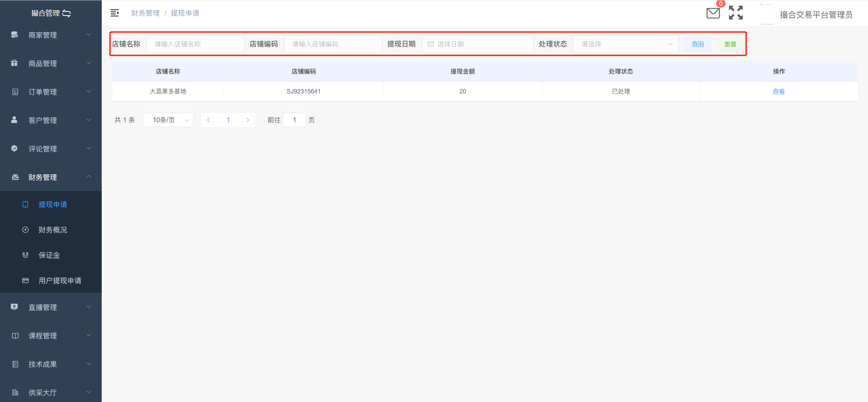The width and height of the screenshot is (868, 402).
Task: Click the 大荔果多基地 table cell
Action: coord(168,91)
